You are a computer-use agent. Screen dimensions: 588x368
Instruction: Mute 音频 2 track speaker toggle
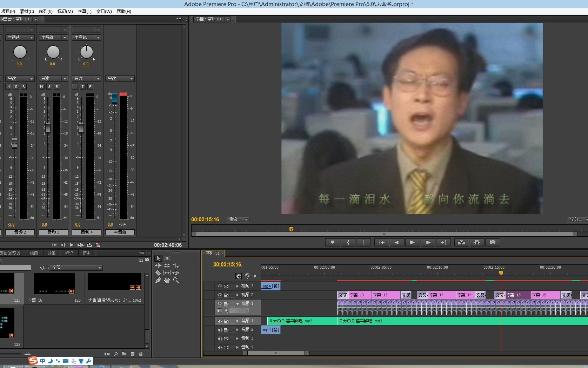[220, 330]
